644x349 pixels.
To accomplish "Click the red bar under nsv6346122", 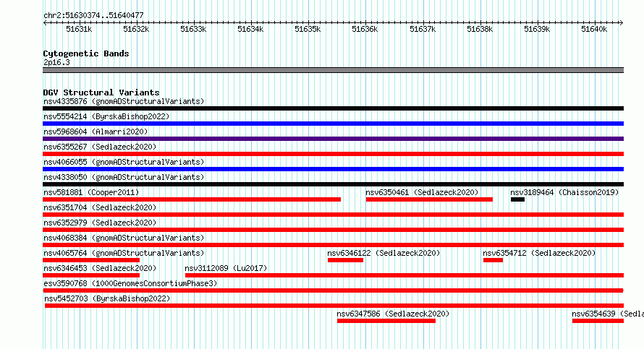I will 345,260.
